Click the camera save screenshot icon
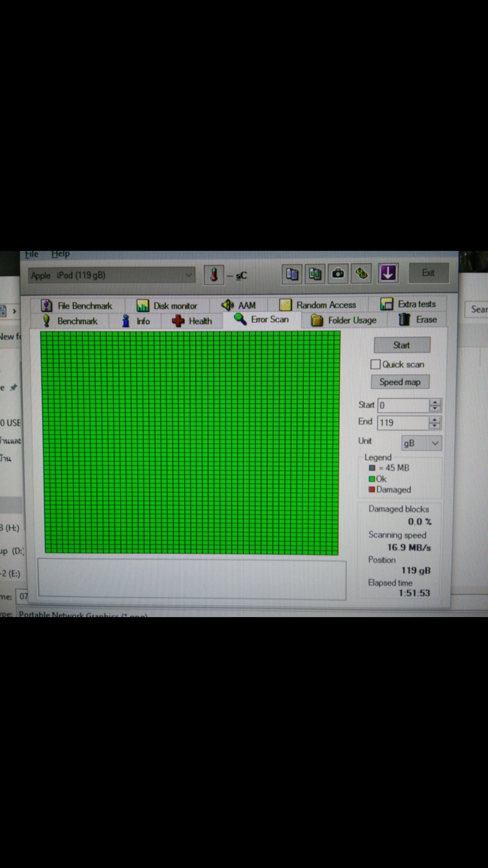This screenshot has width=488, height=868. point(338,274)
